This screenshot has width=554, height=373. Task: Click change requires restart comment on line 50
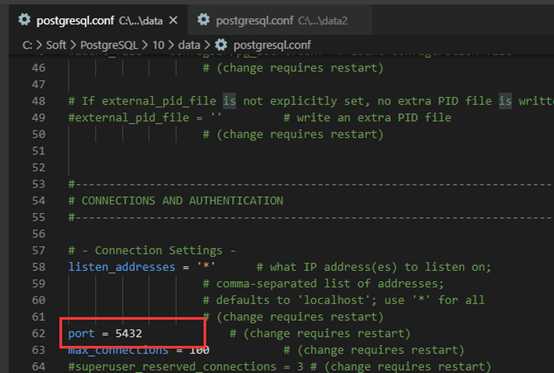(x=293, y=134)
